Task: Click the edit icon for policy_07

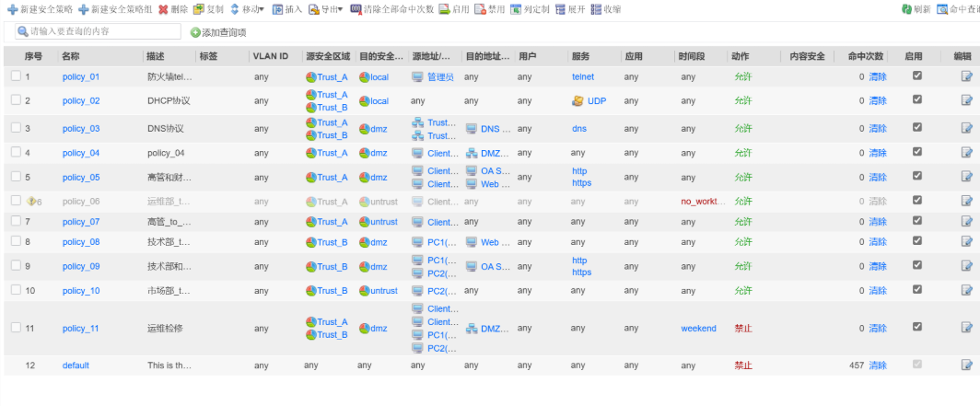Action: pyautogui.click(x=967, y=221)
